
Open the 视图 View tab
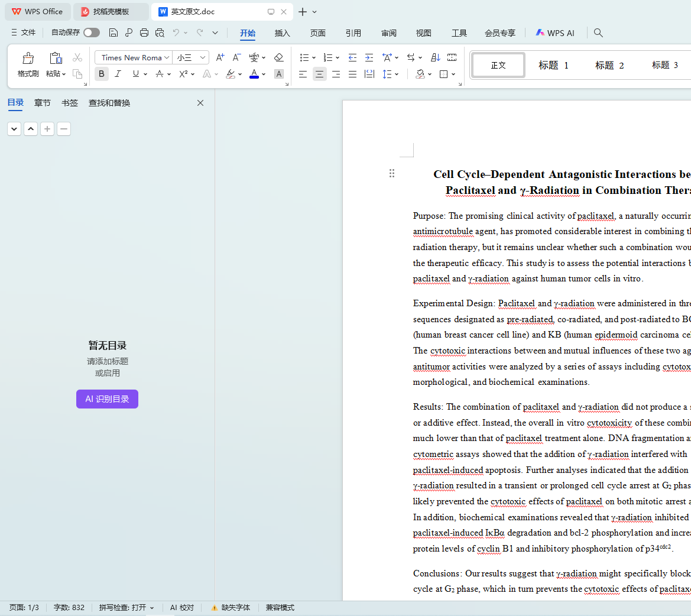pyautogui.click(x=423, y=33)
